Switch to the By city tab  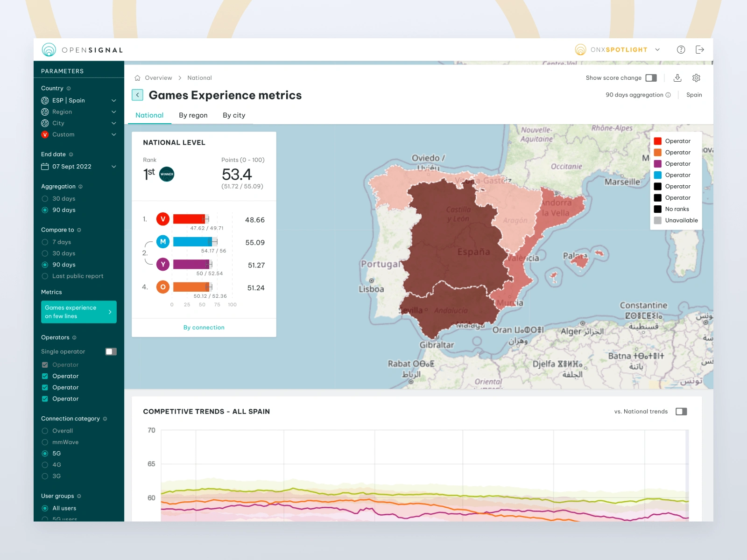tap(234, 115)
